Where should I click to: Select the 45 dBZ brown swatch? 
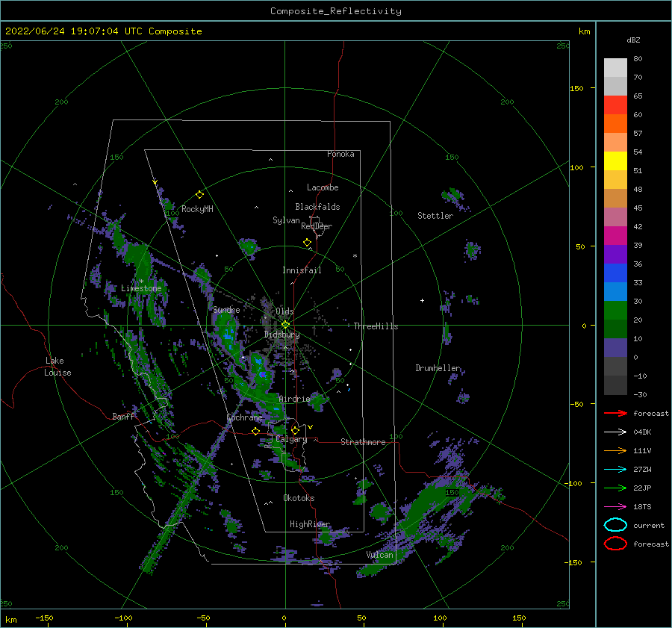tap(615, 199)
